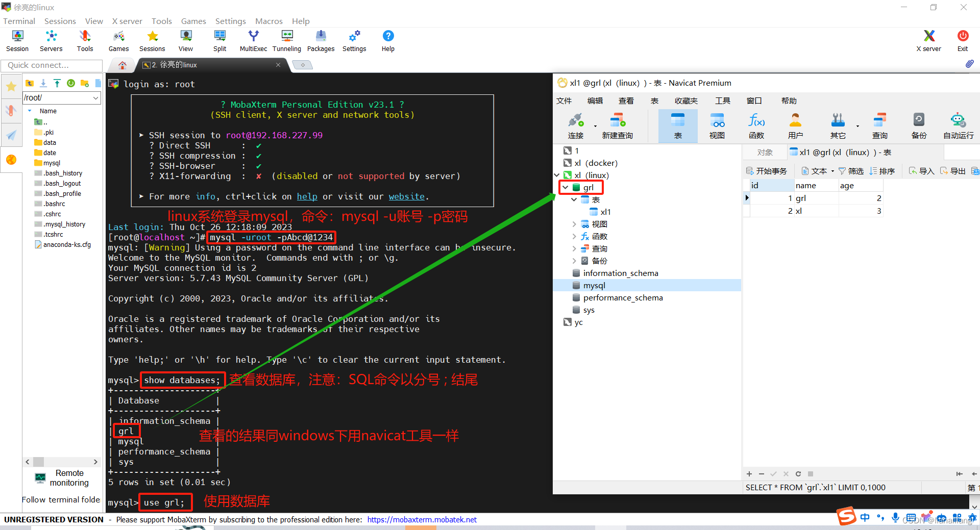Image resolution: width=980 pixels, height=530 pixels.
Task: Click the help link in terminal
Action: (307, 196)
